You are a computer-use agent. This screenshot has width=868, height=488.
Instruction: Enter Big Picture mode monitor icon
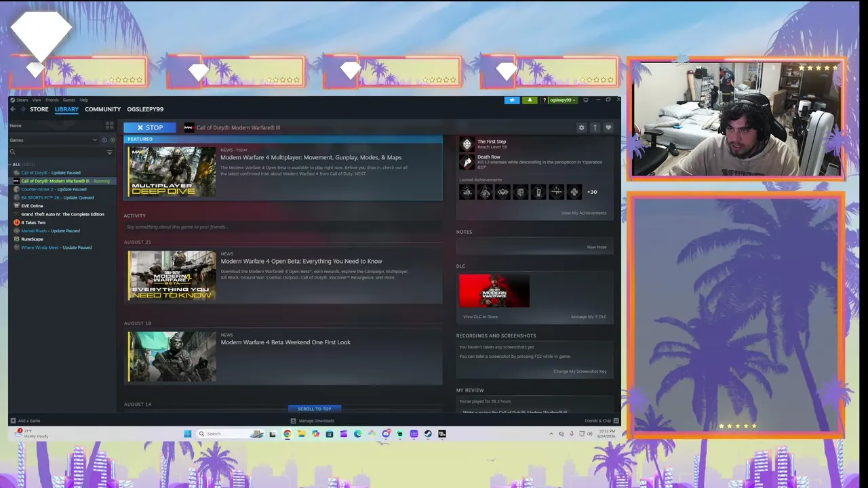pos(586,100)
